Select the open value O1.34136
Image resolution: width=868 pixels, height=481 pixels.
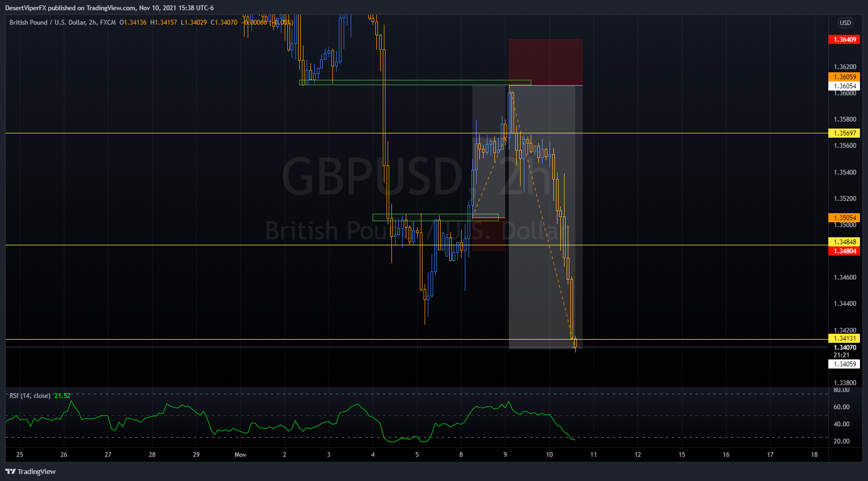[x=133, y=22]
